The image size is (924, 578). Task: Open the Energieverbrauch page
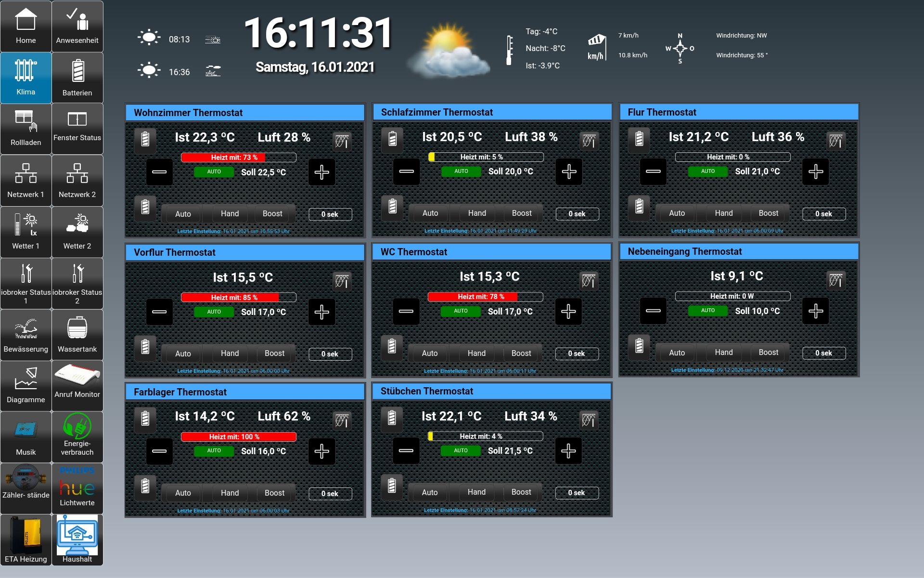click(77, 437)
